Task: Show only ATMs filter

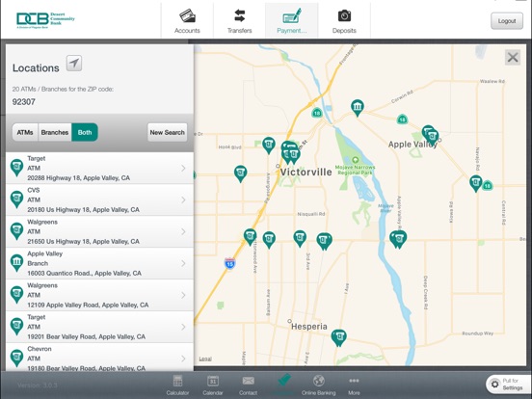Action: pyautogui.click(x=25, y=132)
